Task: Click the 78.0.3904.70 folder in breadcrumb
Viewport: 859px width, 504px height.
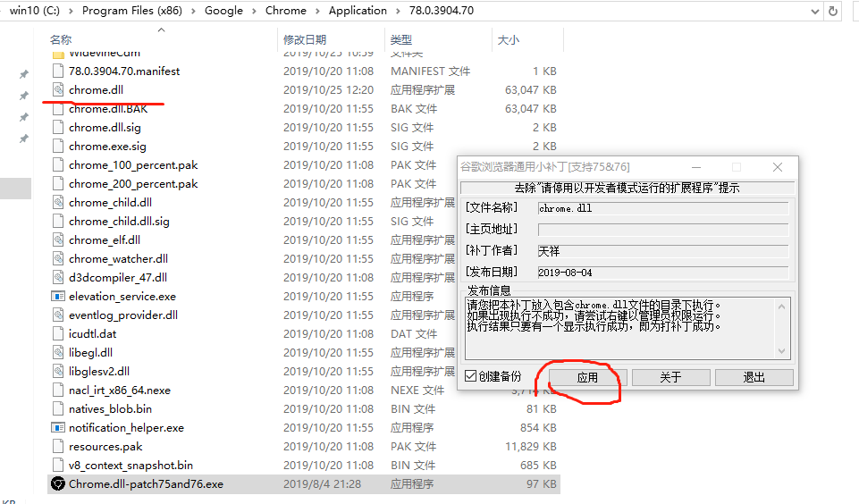Action: pyautogui.click(x=442, y=11)
